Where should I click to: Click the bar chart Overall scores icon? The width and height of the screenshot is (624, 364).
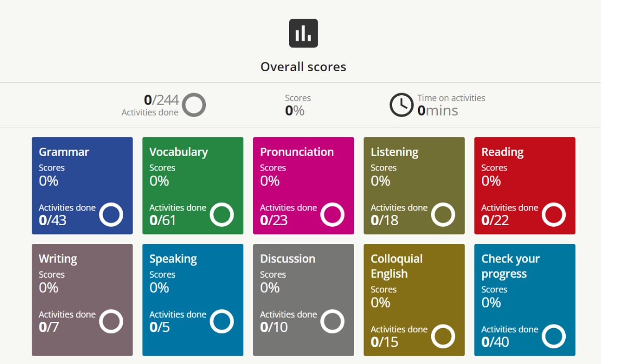303,33
